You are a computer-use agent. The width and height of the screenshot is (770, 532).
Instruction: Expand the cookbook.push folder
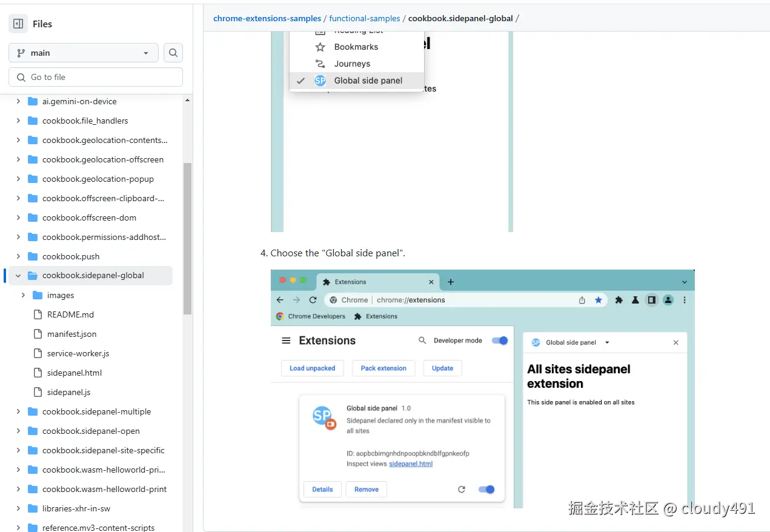point(18,256)
